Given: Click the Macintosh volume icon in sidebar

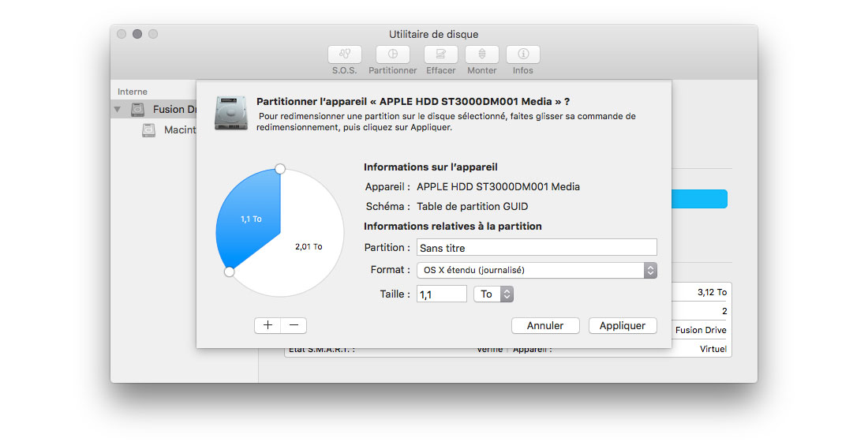Looking at the screenshot, I should (x=148, y=130).
